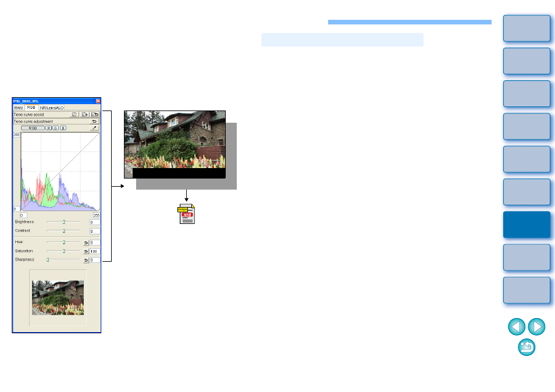Select the G channel button
Screen dimensions: 555x392
click(x=56, y=128)
